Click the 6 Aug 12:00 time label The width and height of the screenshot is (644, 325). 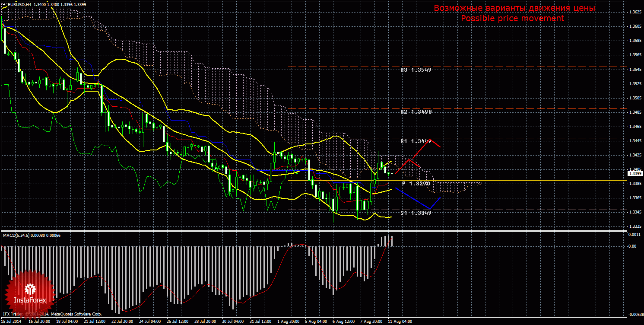344,322
